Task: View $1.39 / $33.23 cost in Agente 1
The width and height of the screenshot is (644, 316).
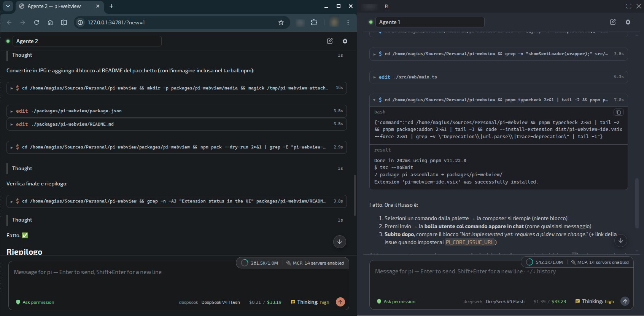Action: pos(550,302)
